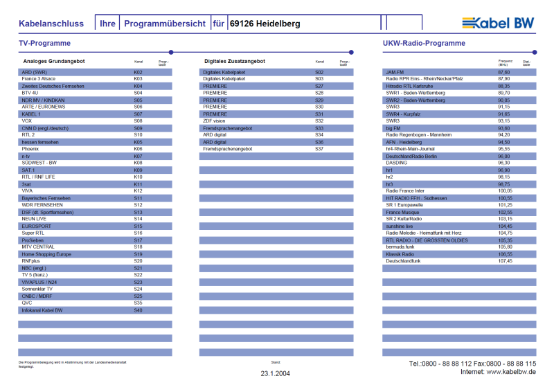Click the KABEL 1 row
Image resolution: width=554 pixels, height=392 pixels.
pyautogui.click(x=95, y=114)
